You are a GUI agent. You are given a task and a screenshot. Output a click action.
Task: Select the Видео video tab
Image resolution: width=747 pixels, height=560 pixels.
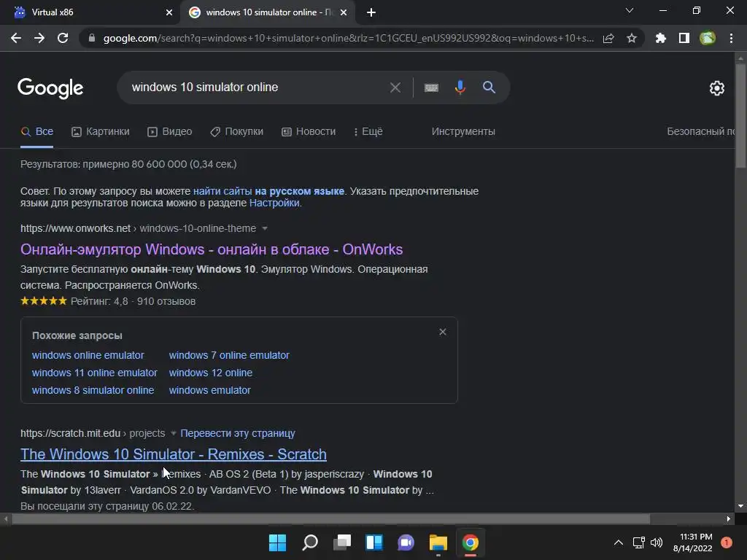coord(169,131)
